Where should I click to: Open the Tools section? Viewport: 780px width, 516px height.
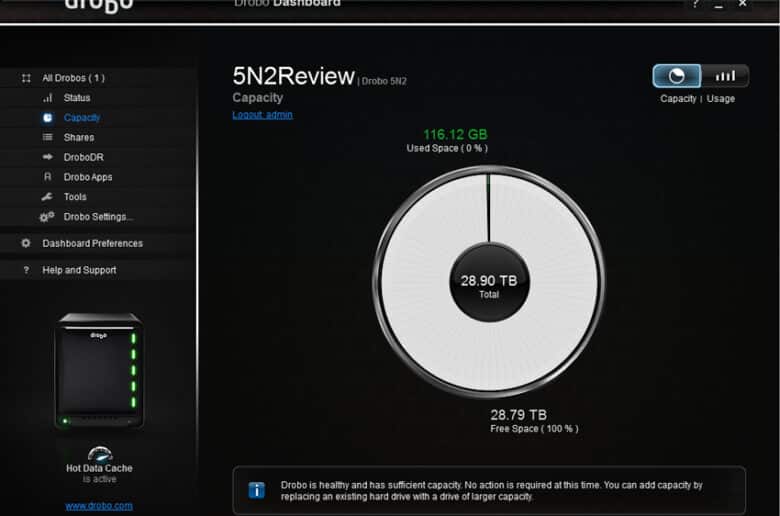(x=75, y=197)
